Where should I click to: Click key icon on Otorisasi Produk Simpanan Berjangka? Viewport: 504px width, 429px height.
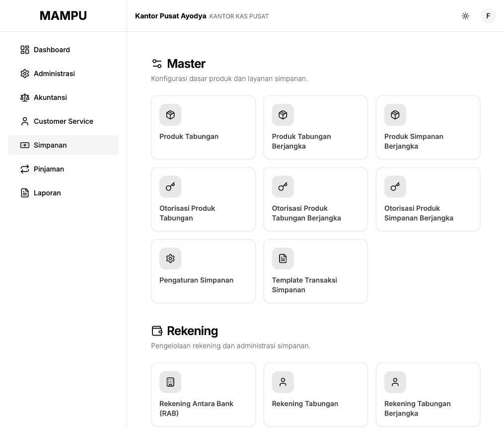(x=395, y=186)
